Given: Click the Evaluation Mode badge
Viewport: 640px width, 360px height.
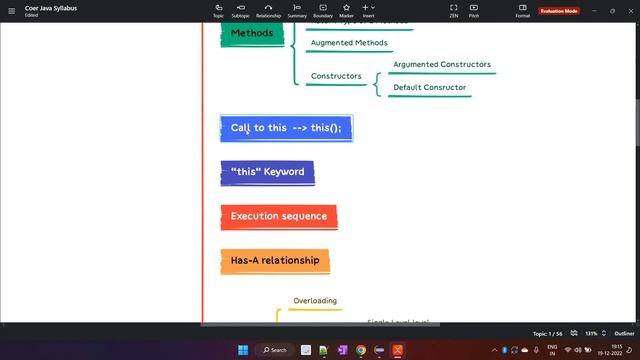Looking at the screenshot, I should pyautogui.click(x=559, y=11).
